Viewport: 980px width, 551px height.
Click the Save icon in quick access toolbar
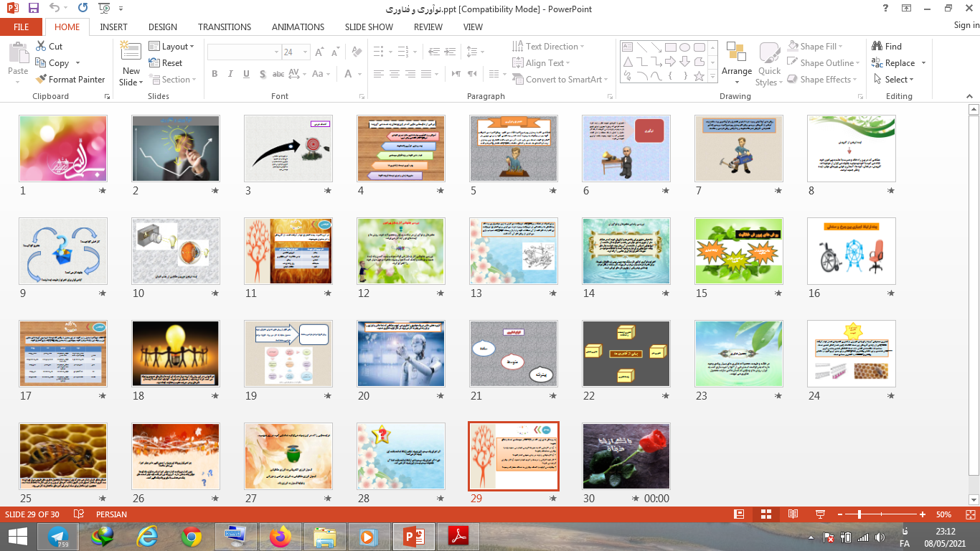[x=34, y=9]
